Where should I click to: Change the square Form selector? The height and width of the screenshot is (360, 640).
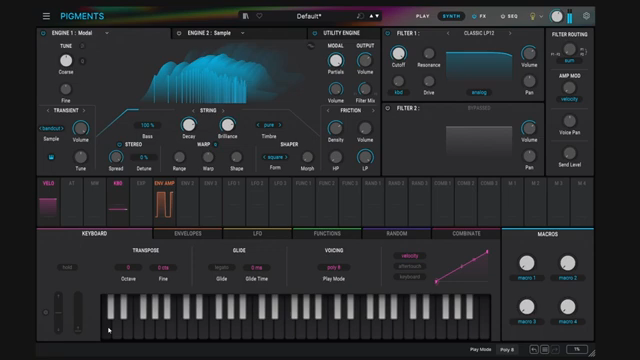point(275,157)
